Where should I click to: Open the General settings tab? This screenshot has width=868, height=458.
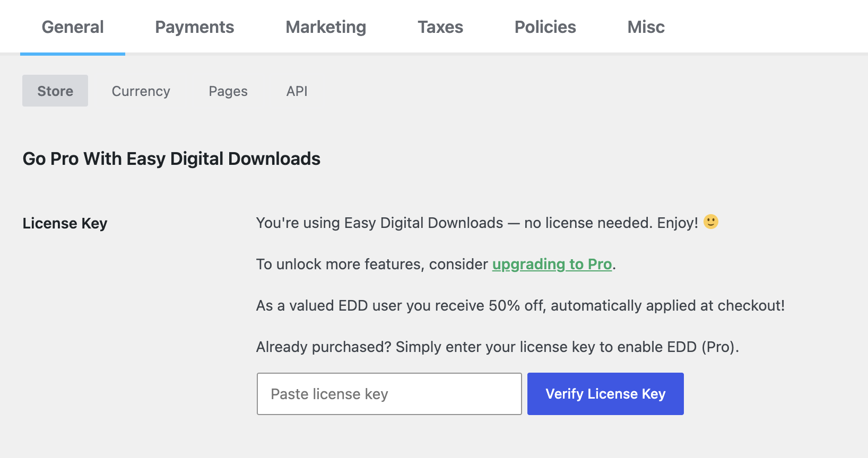[73, 27]
